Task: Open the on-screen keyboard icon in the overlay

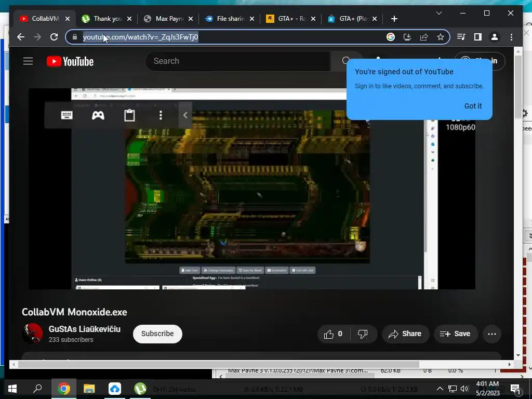Action: click(x=66, y=115)
